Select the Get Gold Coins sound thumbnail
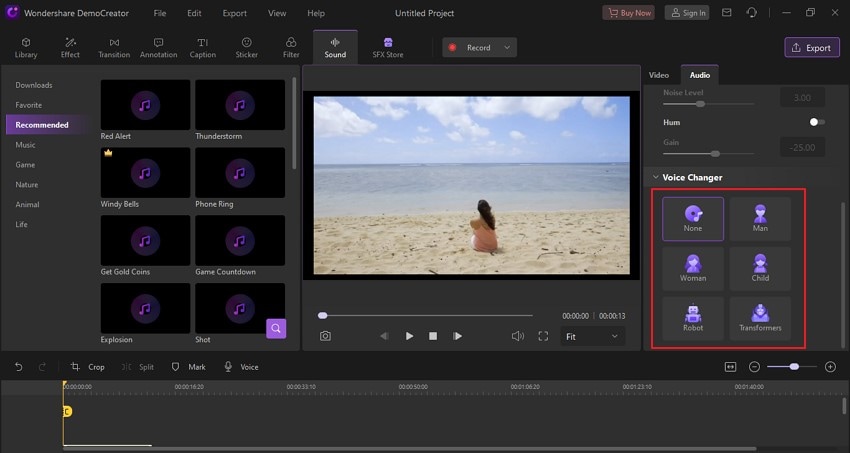This screenshot has height=453, width=850. (x=145, y=240)
